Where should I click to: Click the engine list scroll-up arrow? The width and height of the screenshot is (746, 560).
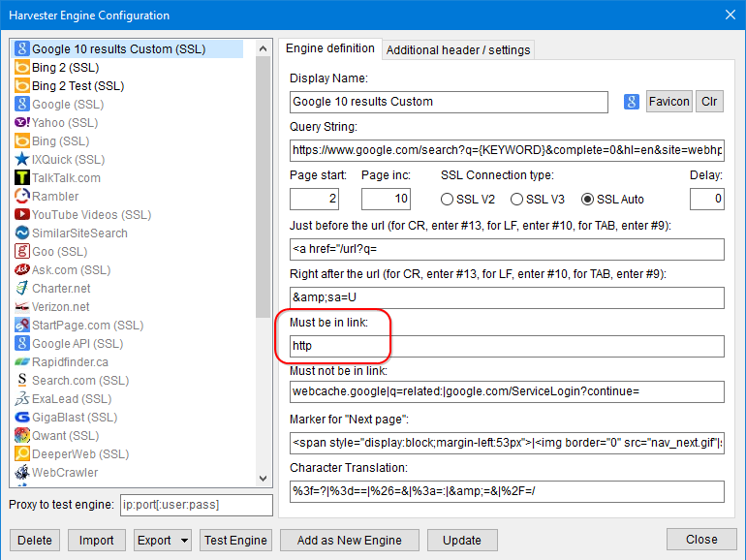[264, 48]
